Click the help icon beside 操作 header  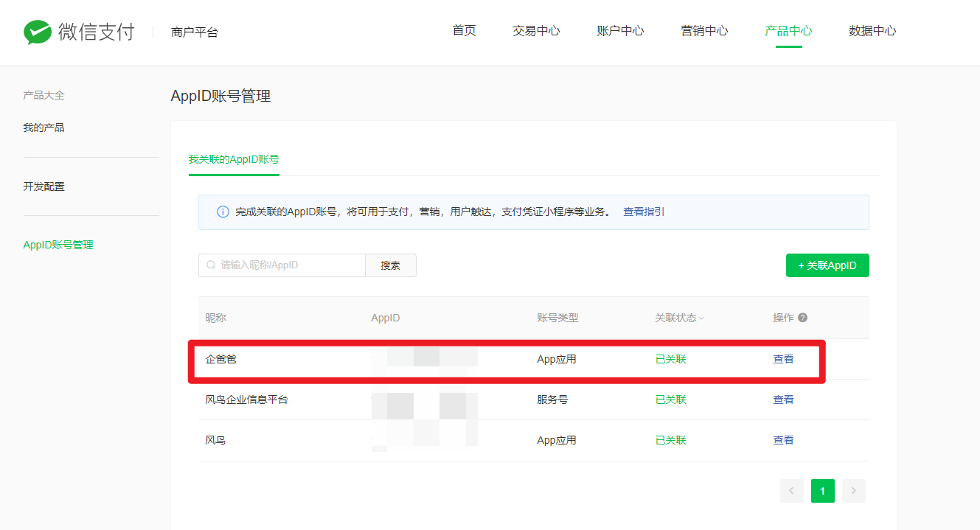[803, 318]
